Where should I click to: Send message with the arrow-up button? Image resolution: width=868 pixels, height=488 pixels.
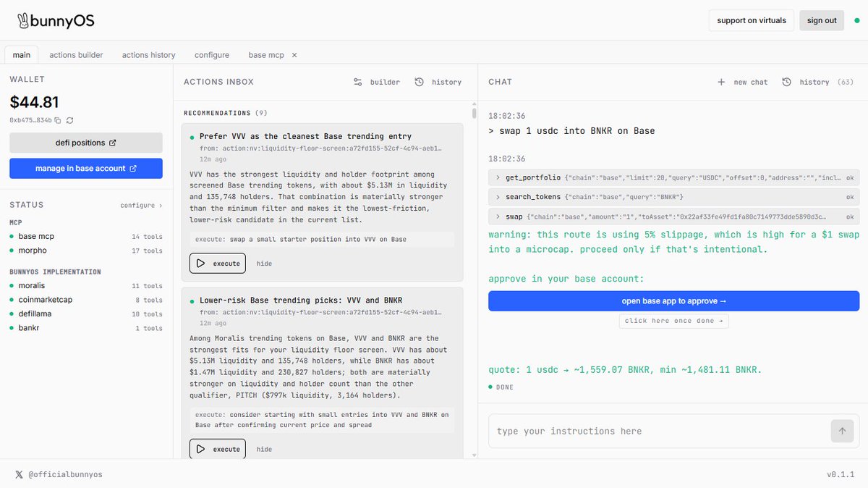[x=842, y=431]
